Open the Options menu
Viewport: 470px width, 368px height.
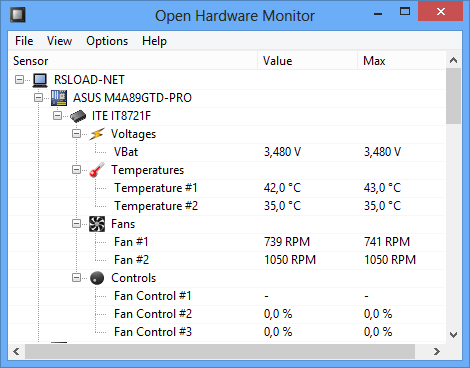tap(107, 41)
